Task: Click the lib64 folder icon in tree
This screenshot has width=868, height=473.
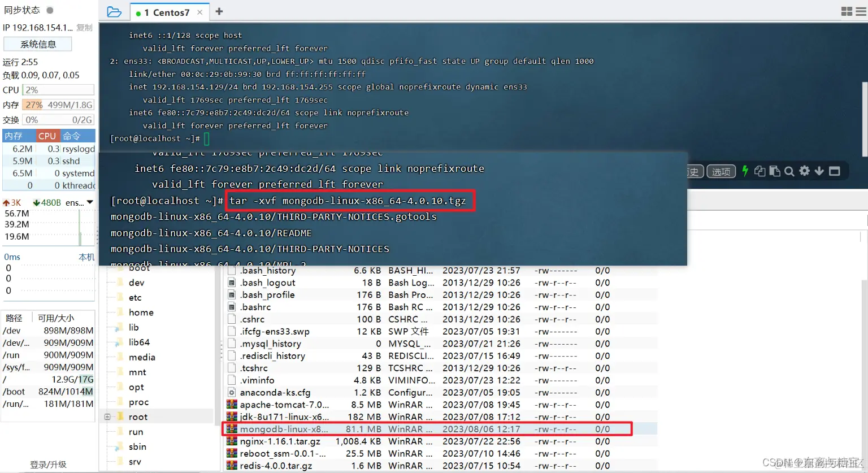Action: tap(120, 342)
